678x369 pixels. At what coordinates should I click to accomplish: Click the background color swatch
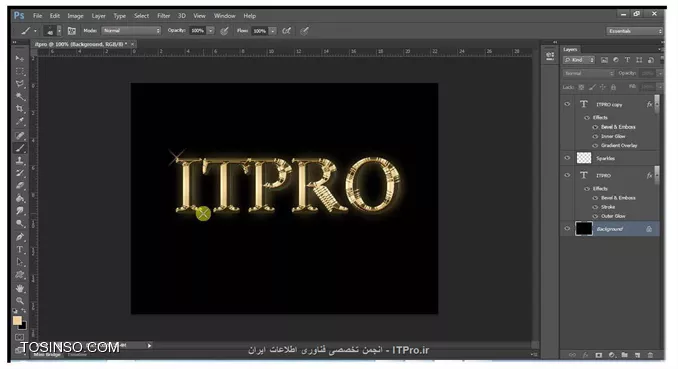point(22,325)
